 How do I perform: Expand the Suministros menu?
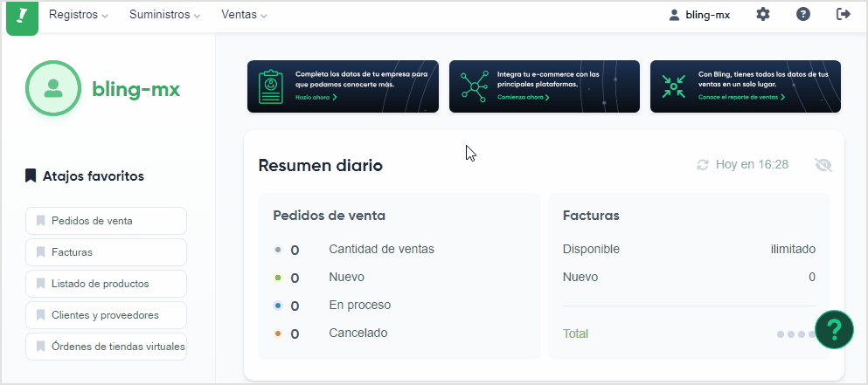pos(165,15)
